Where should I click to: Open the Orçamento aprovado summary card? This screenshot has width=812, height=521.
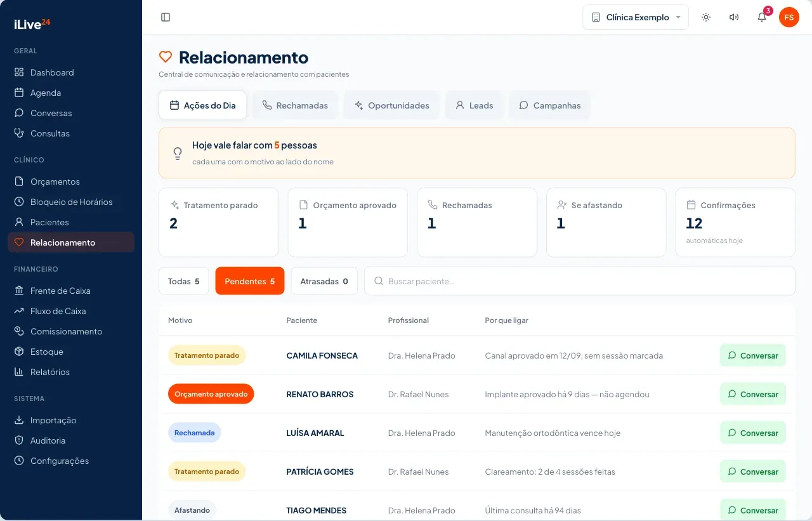(348, 222)
